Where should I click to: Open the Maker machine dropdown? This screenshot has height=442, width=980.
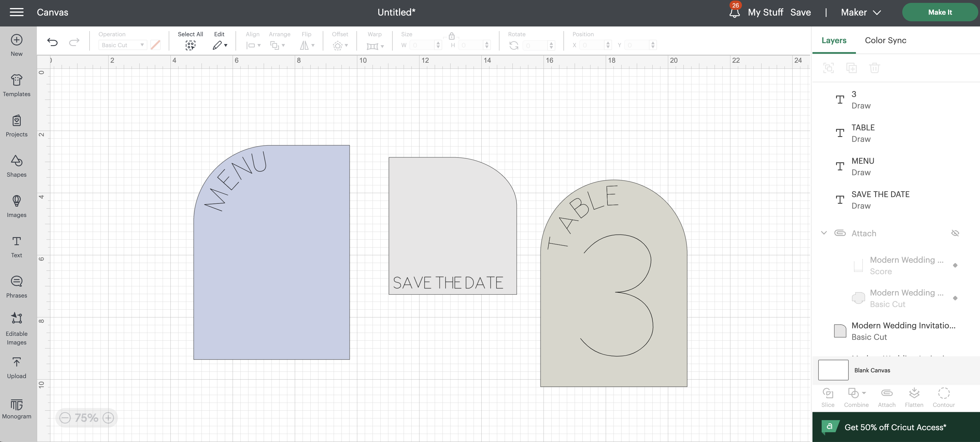tap(861, 12)
